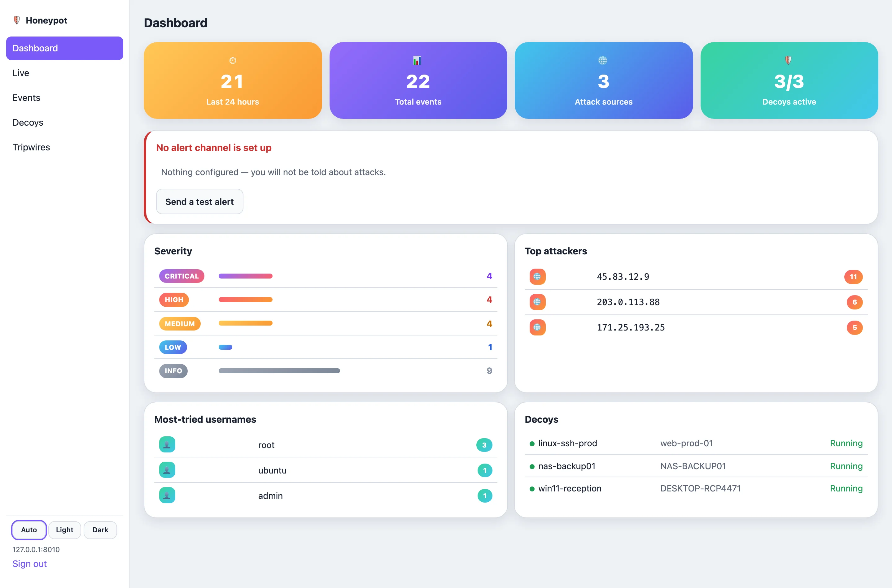The height and width of the screenshot is (588, 892).
Task: Switch to the Dark theme
Action: pyautogui.click(x=100, y=530)
